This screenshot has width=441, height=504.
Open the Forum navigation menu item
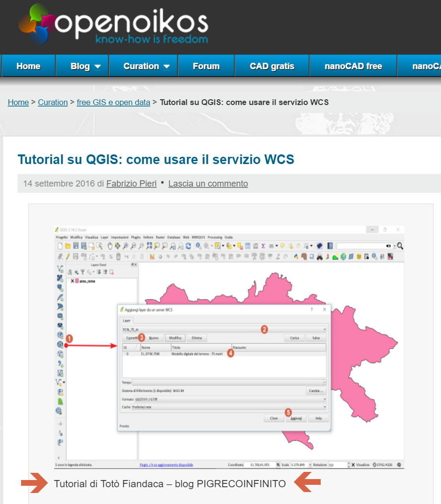click(206, 66)
